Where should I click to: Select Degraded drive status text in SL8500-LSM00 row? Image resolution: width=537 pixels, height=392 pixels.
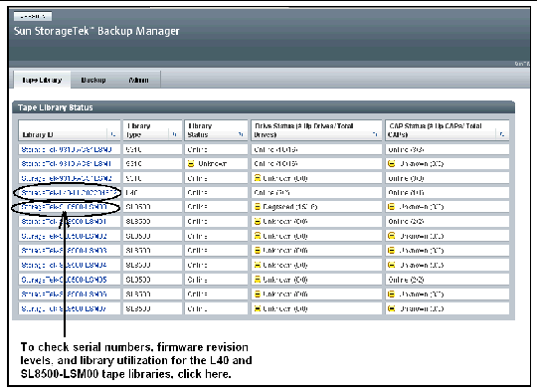point(290,207)
